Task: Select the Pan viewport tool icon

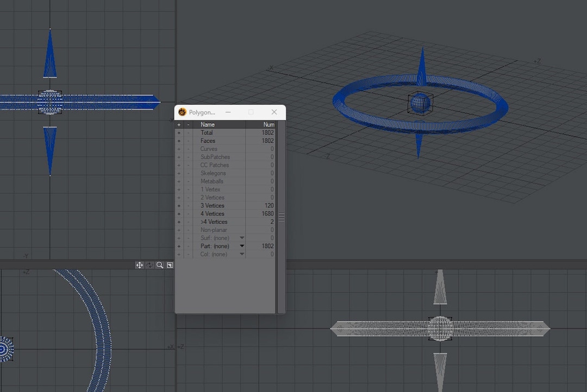Action: click(140, 265)
